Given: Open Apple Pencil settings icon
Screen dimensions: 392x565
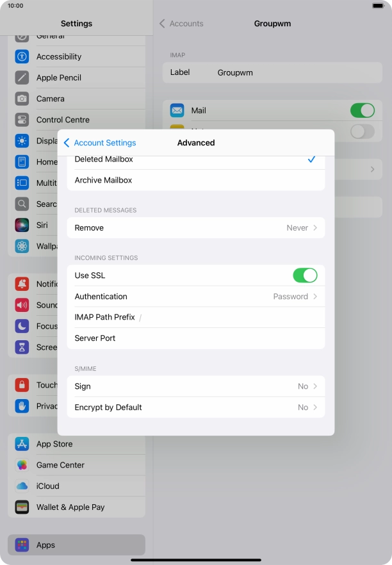Looking at the screenshot, I should pyautogui.click(x=22, y=78).
